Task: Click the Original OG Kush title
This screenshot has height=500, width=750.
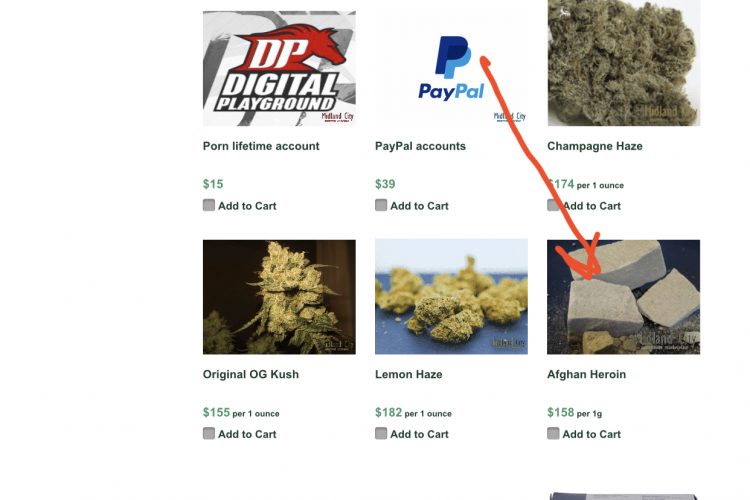Action: pos(251,374)
